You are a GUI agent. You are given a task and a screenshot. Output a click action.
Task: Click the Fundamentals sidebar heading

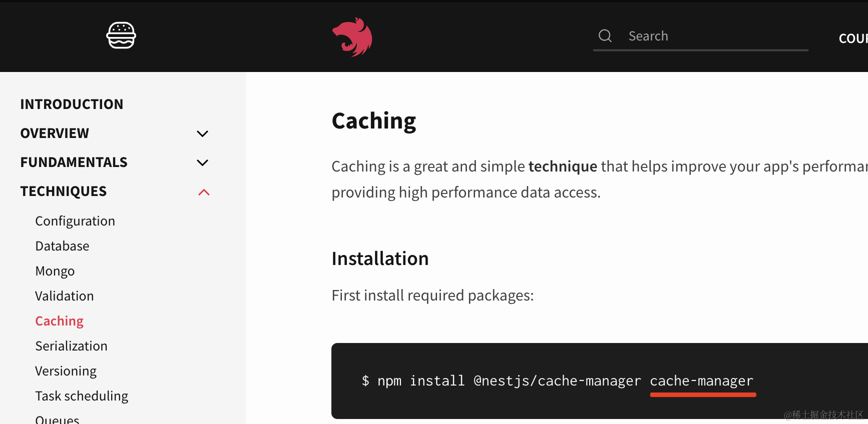coord(74,162)
